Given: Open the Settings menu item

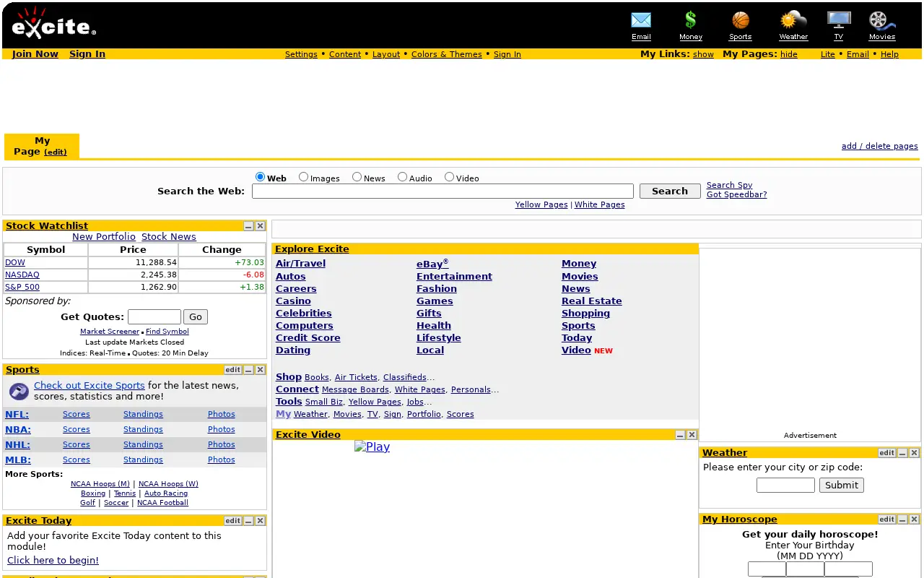Looking at the screenshot, I should pyautogui.click(x=301, y=54).
